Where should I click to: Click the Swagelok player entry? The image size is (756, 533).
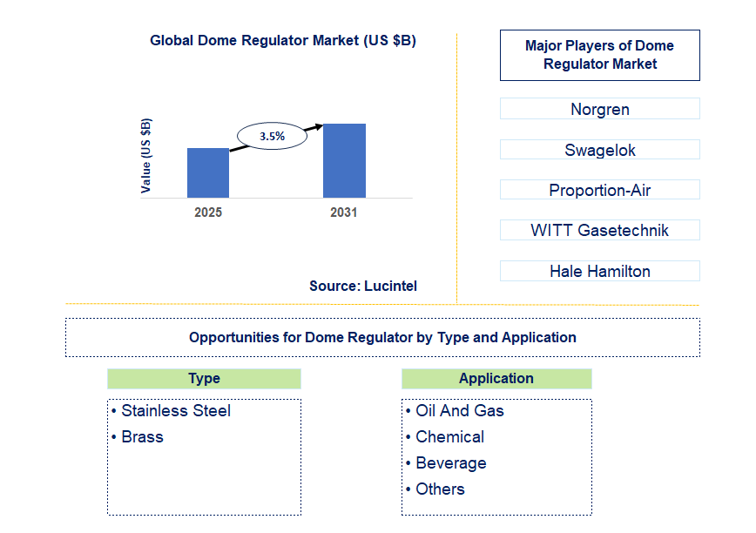tap(599, 149)
